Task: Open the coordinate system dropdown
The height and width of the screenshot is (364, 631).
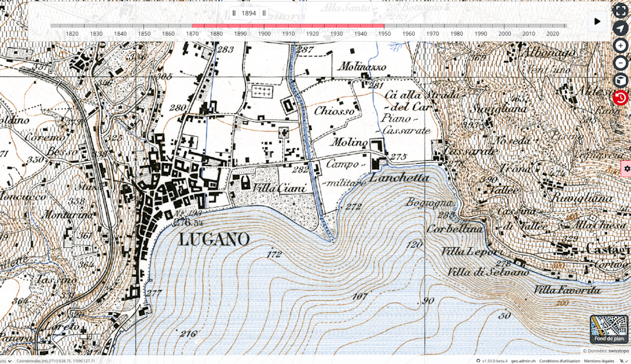Action: [x=6, y=360]
